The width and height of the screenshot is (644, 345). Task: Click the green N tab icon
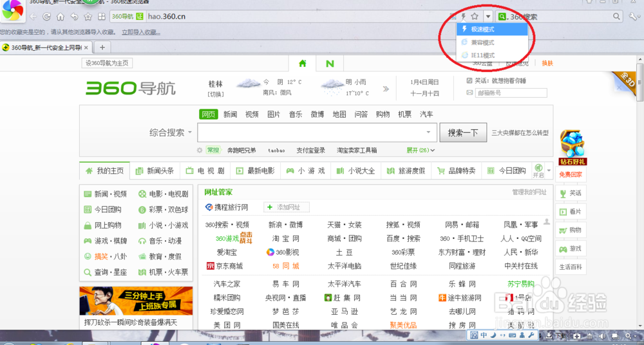330,64
